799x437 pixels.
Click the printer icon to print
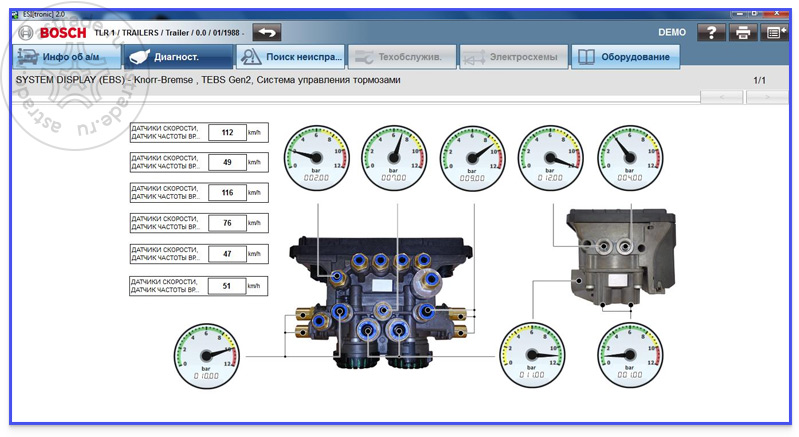click(743, 33)
